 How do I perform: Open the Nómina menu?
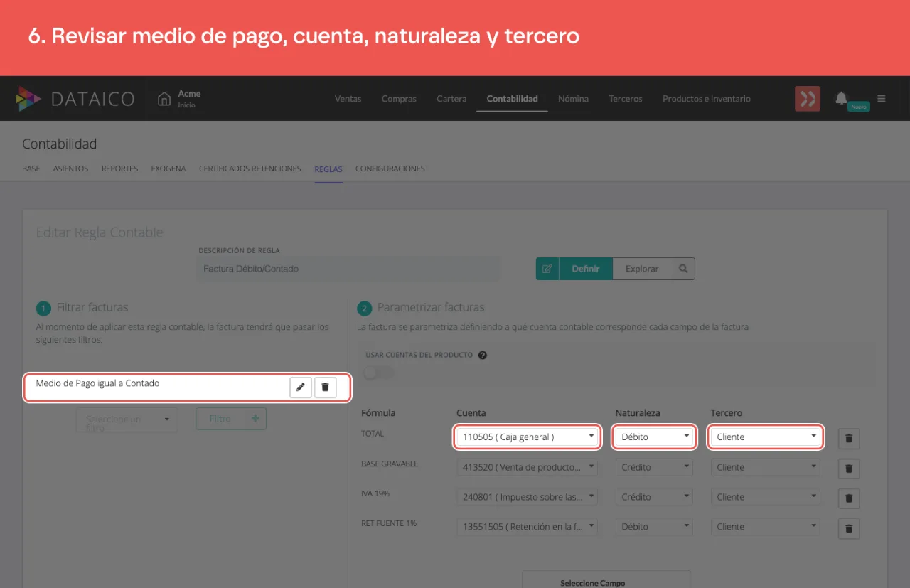tap(573, 99)
